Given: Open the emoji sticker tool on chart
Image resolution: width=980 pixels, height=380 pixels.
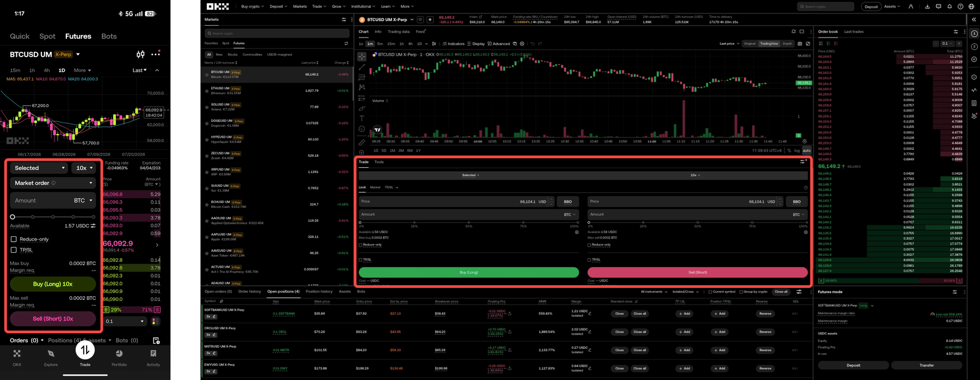Looking at the screenshot, I should [362, 129].
